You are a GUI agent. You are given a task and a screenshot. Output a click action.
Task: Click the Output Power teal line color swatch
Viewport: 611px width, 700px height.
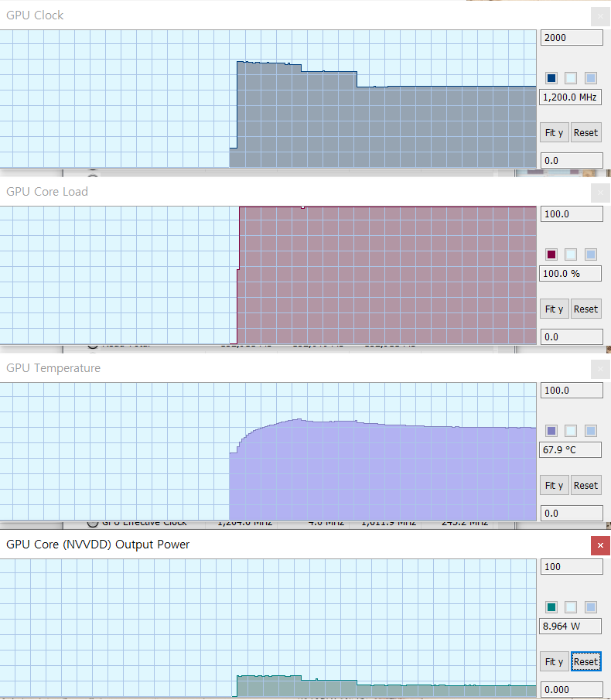click(551, 607)
